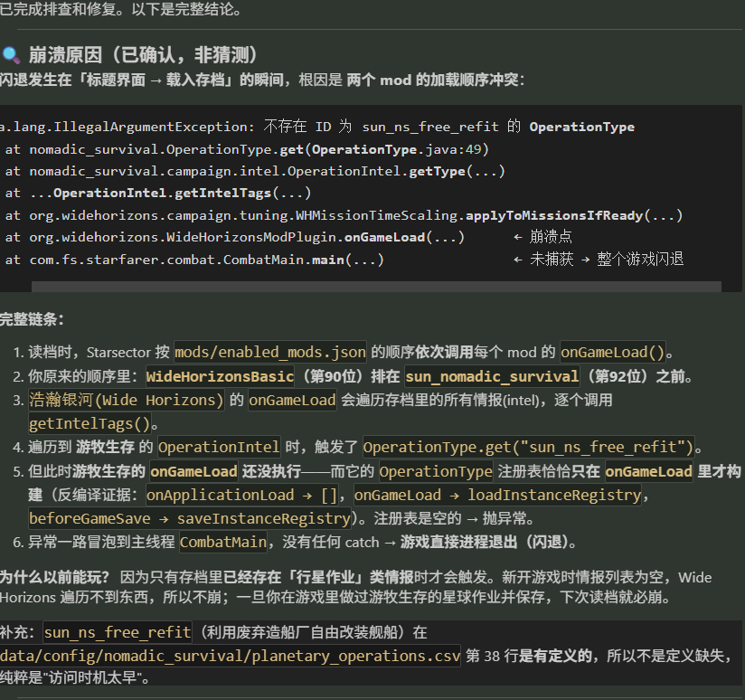Click the inline code beforeGameSave → saveInstanceRegistry
Image resolution: width=745 pixels, height=700 pixels.
click(190, 518)
